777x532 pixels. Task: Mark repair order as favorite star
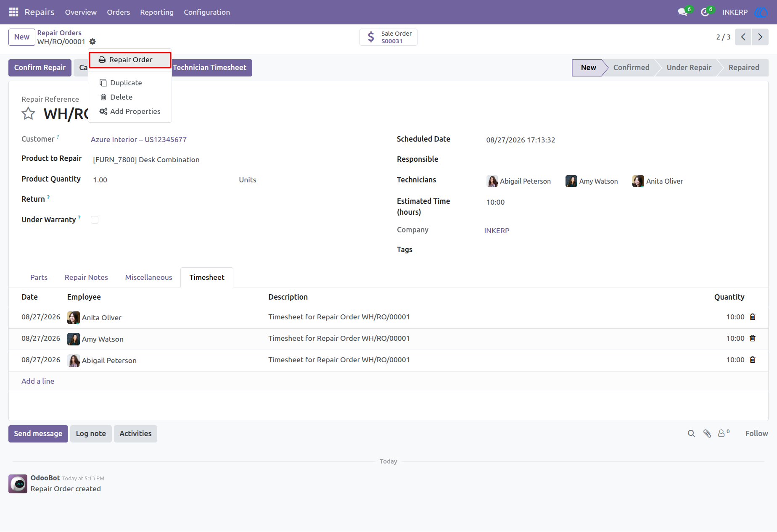pos(29,113)
